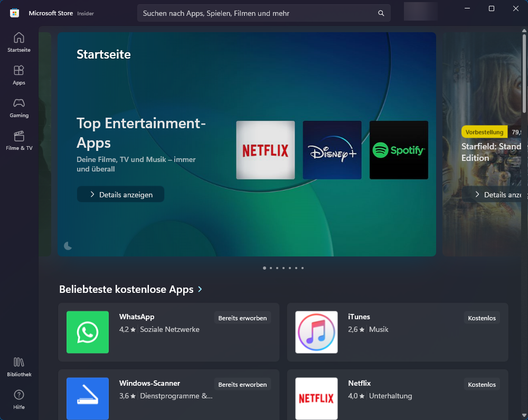This screenshot has width=528, height=420.
Task: Select the last carousel page dot
Action: [303, 268]
